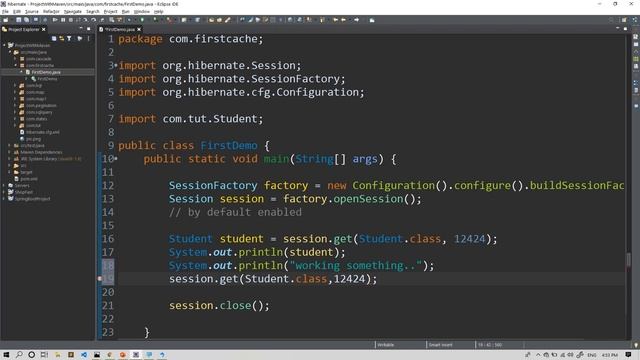Click the Terminate debug toolbar icon

pyautogui.click(x=71, y=20)
